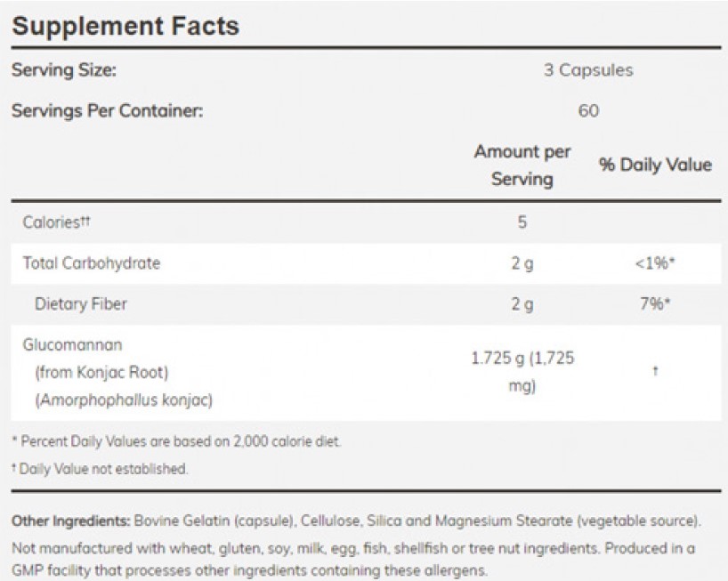Click the 60 servings value
The height and width of the screenshot is (581, 728).
(x=588, y=111)
